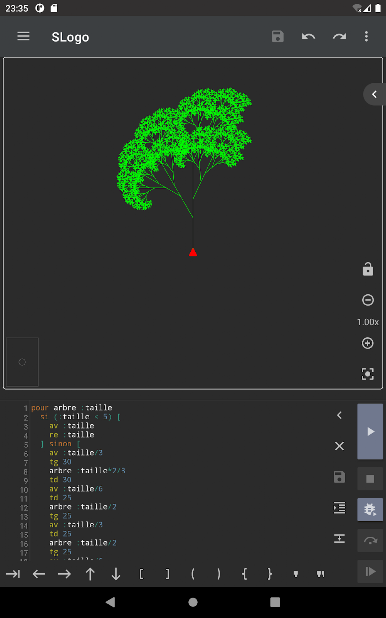Redo the last undone edit
This screenshot has height=618, width=386.
click(339, 37)
